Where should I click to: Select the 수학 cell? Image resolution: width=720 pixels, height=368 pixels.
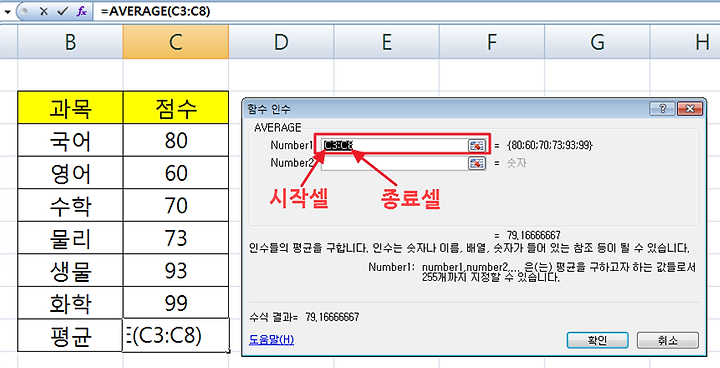[x=70, y=205]
